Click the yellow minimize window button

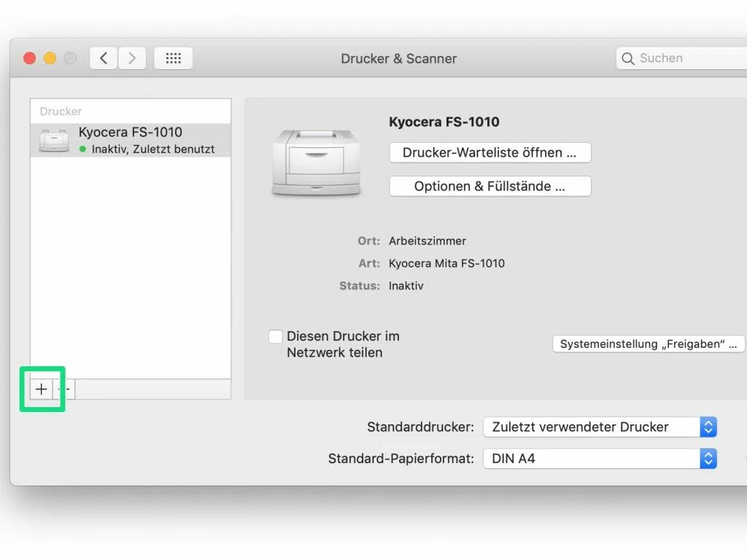pos(50,58)
